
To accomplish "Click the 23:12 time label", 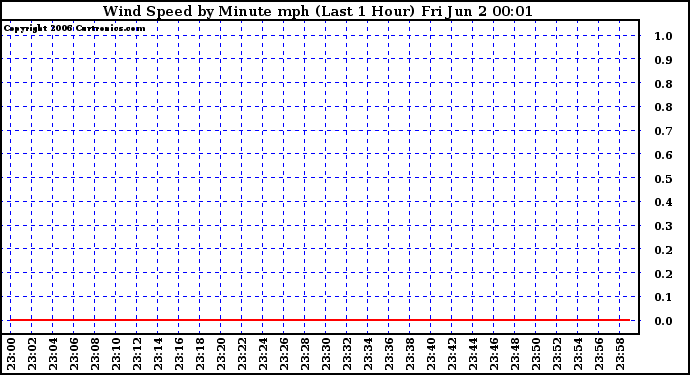I will click(137, 354).
